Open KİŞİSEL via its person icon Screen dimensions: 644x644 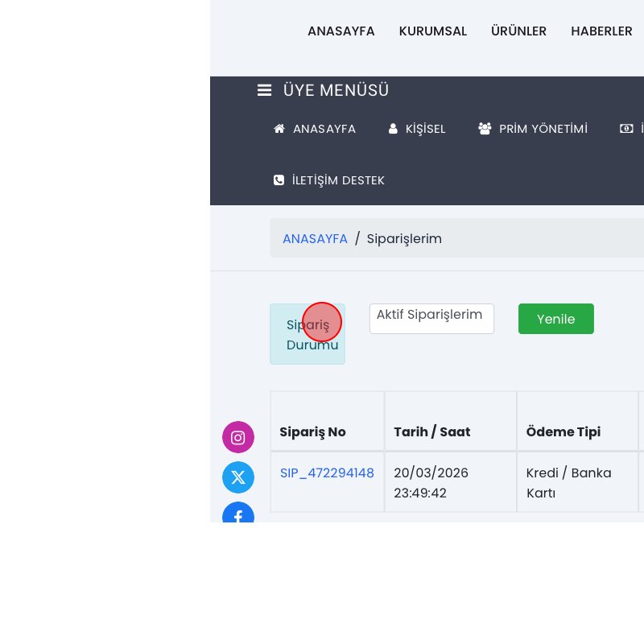click(x=393, y=129)
